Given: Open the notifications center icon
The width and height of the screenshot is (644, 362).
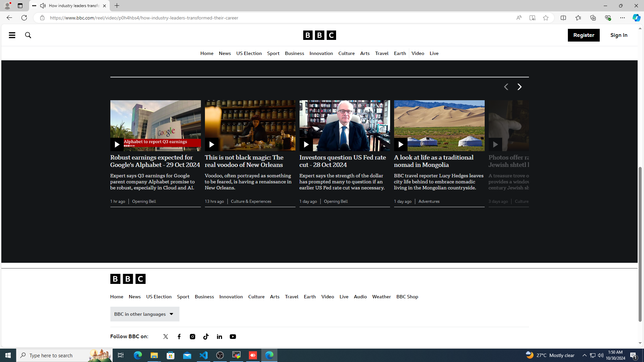Looking at the screenshot, I should [x=634, y=355].
